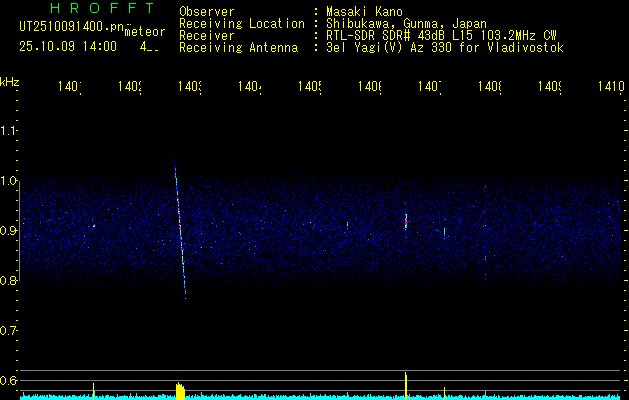The height and width of the screenshot is (400, 629).
Task: Click the 1403 time axis marker
Action: coord(188,88)
